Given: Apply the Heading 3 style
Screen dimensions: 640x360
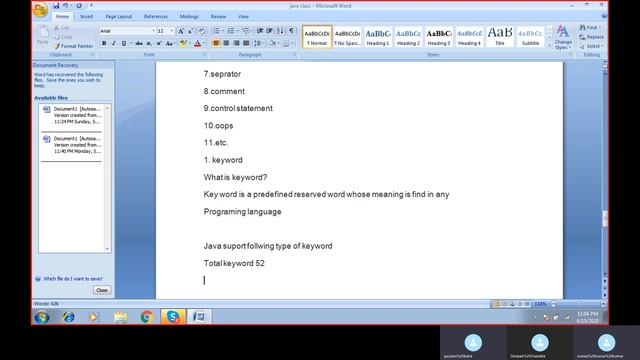Looking at the screenshot, I should (439, 37).
